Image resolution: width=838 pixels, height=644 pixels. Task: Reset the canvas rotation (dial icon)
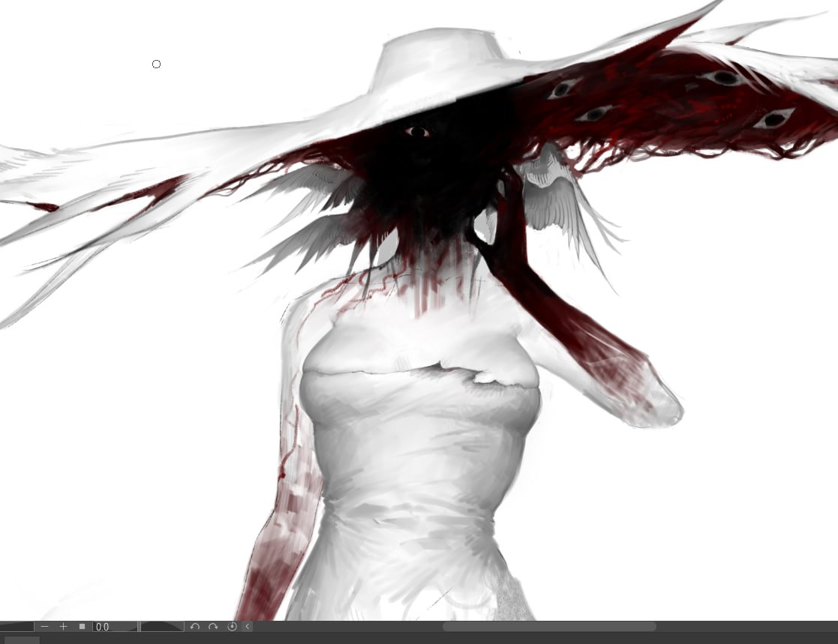[232, 626]
